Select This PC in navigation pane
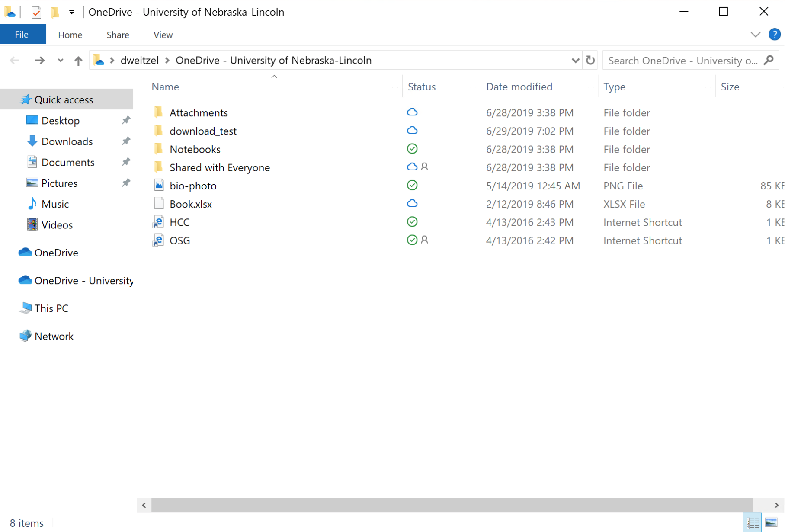 (51, 308)
